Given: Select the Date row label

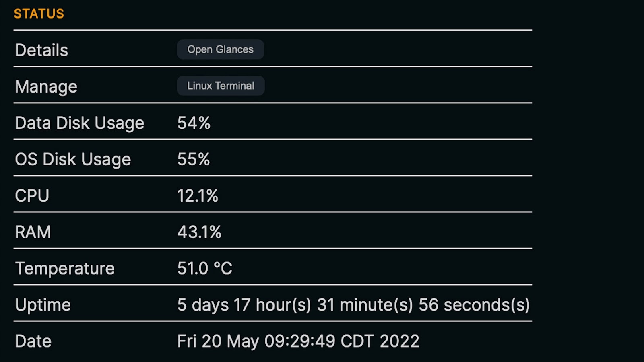Looking at the screenshot, I should pos(33,341).
